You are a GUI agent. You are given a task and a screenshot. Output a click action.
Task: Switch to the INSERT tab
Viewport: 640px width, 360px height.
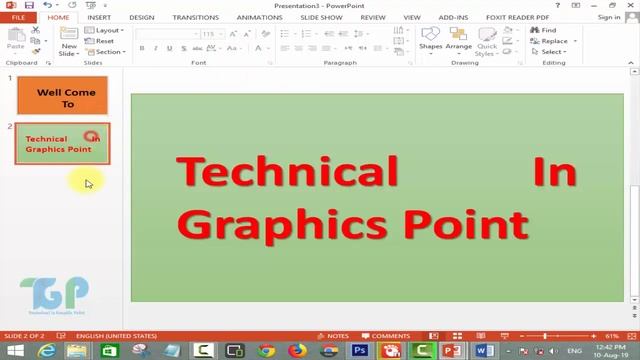click(99, 18)
